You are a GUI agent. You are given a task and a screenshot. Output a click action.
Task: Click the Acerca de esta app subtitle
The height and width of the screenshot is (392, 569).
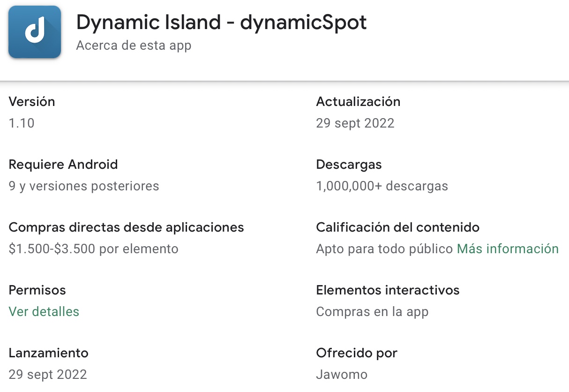coord(134,46)
